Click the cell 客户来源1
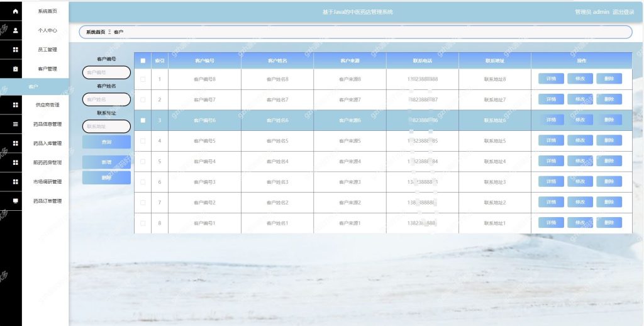This screenshot has width=644, height=326. 350,223
